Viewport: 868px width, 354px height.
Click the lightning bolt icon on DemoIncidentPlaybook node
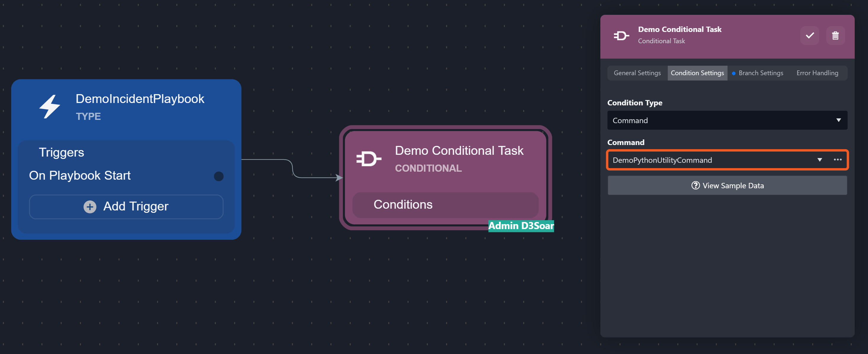tap(50, 107)
